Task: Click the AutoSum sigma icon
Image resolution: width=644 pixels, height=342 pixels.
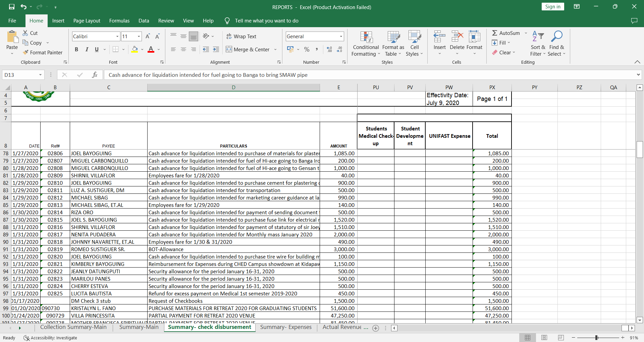Action: 495,33
